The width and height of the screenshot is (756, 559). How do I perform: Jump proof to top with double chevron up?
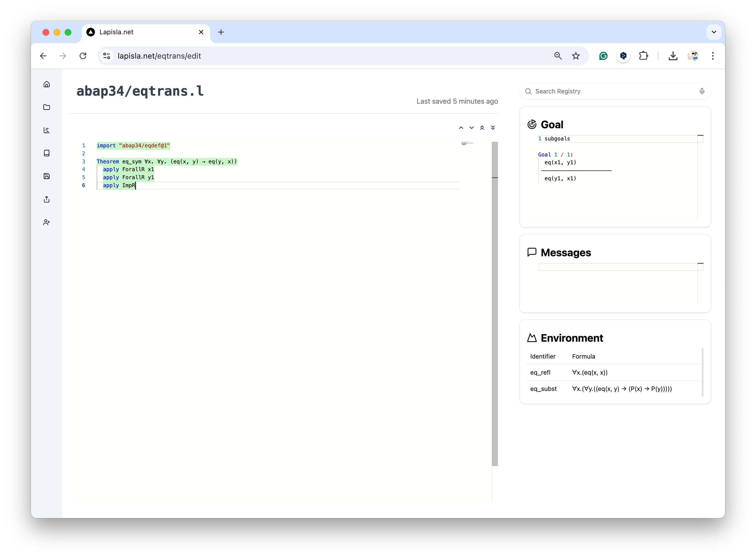[482, 128]
